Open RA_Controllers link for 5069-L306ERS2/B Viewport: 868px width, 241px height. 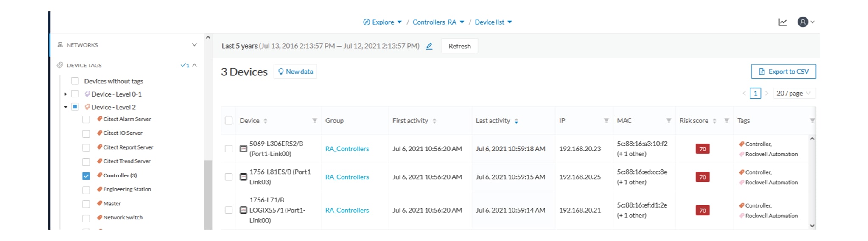[347, 149]
